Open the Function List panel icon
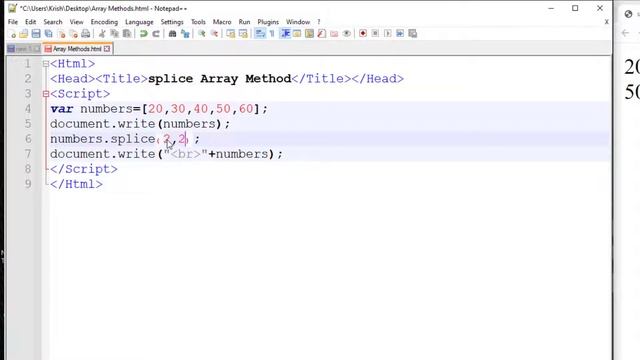640x360 pixels. click(322, 34)
